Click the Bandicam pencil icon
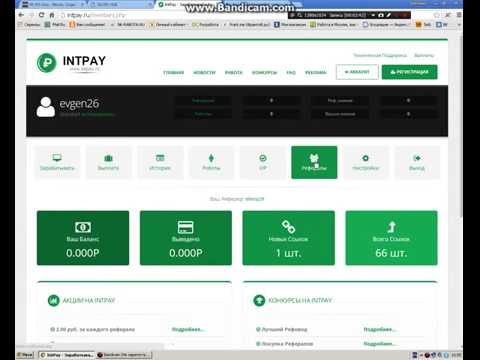Image resolution: width=480 pixels, height=360 pixels. click(389, 15)
